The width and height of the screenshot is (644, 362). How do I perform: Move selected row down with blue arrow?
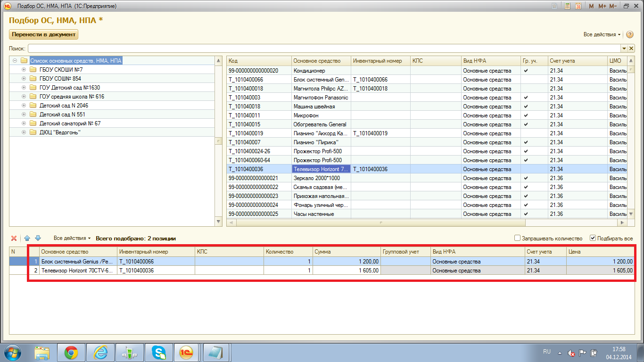(38, 239)
